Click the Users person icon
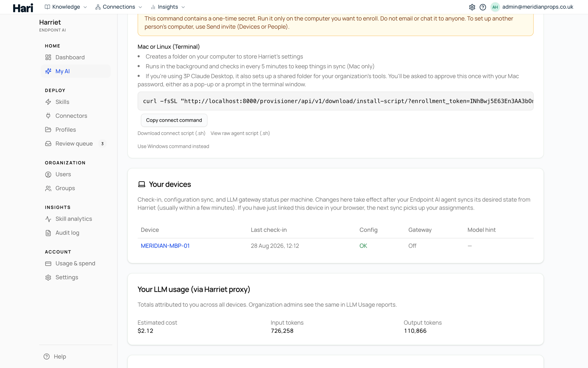Image resolution: width=588 pixels, height=368 pixels. (48, 174)
